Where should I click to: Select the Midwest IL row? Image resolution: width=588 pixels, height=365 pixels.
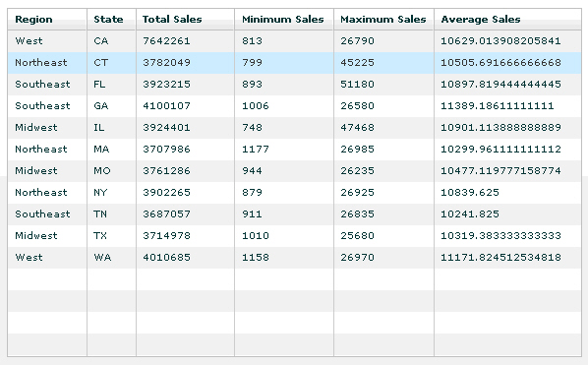(x=294, y=128)
